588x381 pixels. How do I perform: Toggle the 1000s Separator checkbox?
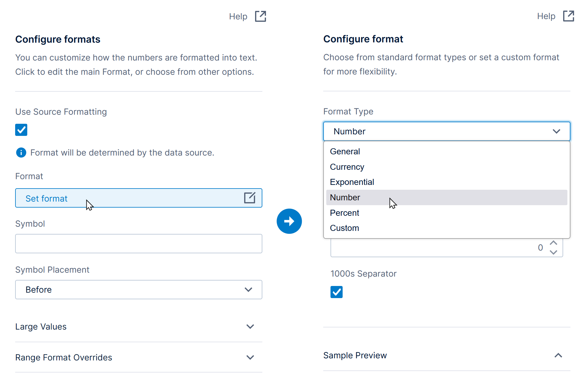[336, 292]
